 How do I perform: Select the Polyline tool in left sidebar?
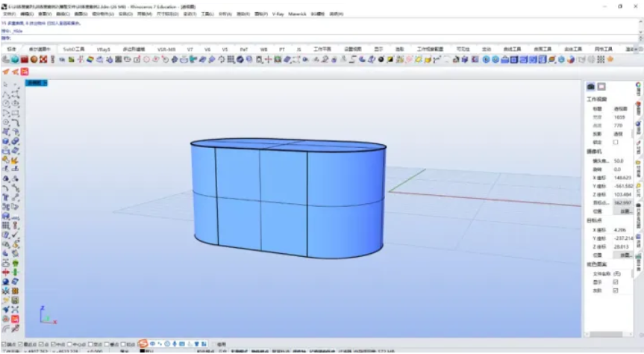5,94
